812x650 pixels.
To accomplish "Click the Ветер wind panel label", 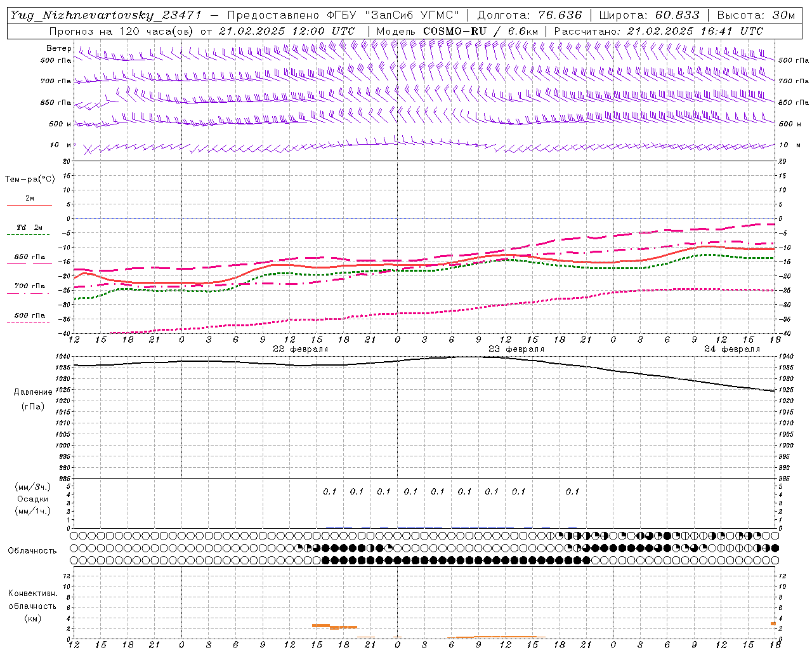I will 58,48.
